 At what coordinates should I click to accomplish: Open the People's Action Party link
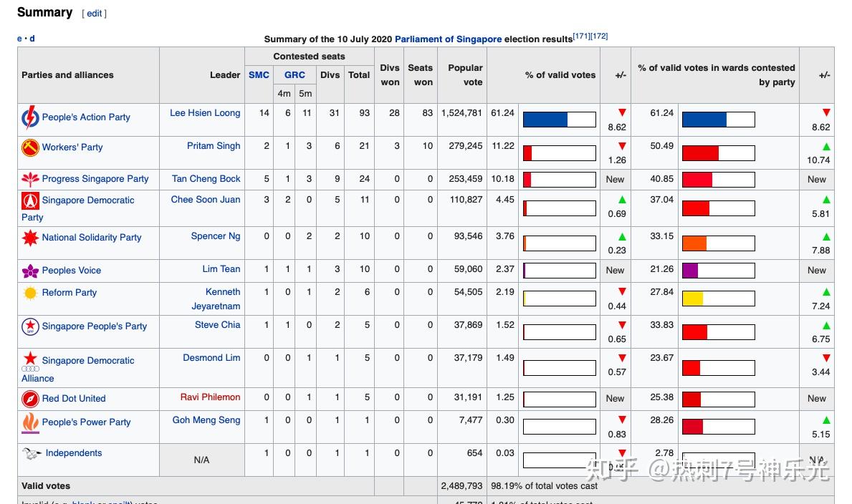(86, 117)
